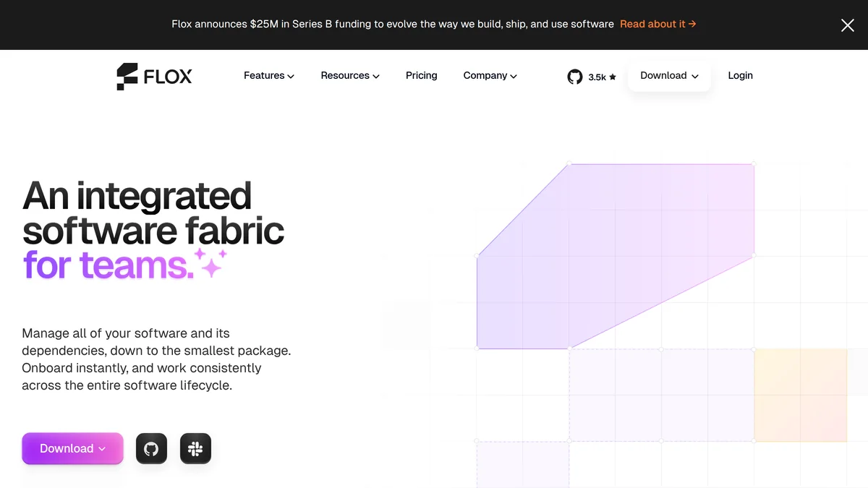This screenshot has width=868, height=488.
Task: Open the white Download dropdown in header
Action: (x=668, y=75)
